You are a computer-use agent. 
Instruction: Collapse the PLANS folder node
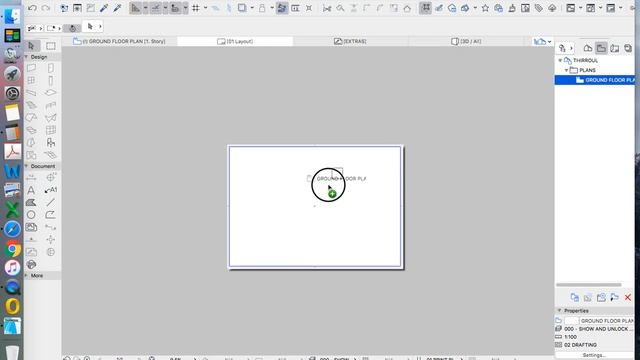tap(567, 70)
